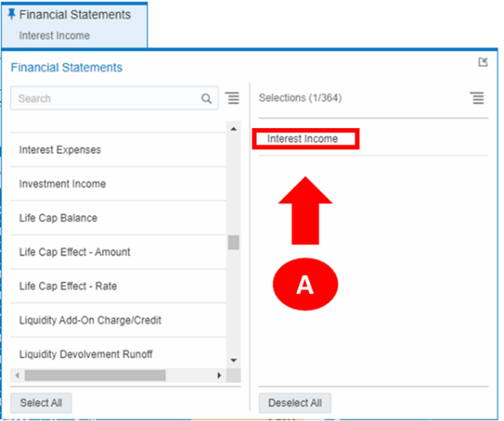Click the Deselect All button
The height and width of the screenshot is (421, 504).
295,403
